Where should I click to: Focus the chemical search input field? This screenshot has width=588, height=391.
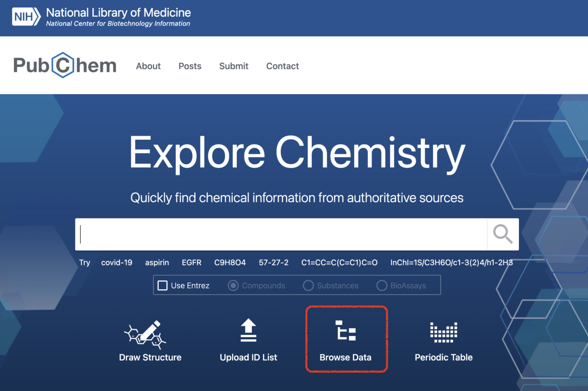coord(281,235)
